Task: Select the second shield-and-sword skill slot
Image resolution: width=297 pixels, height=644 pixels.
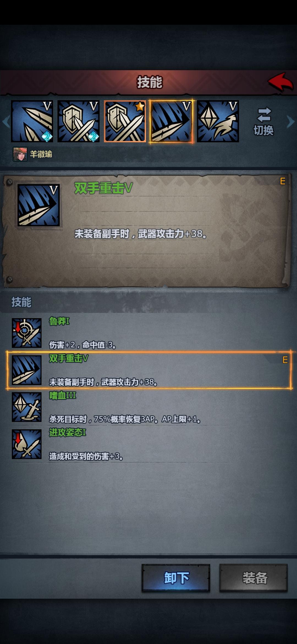Action: pyautogui.click(x=79, y=121)
